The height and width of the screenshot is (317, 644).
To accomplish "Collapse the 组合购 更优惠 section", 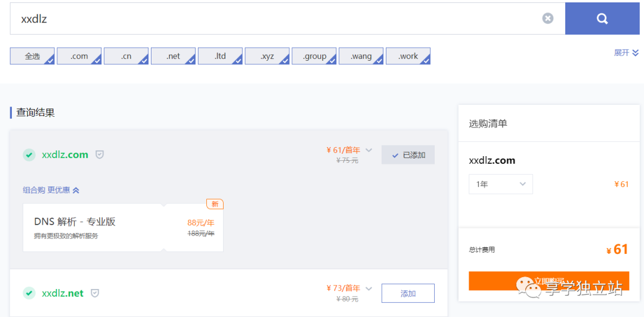I will [51, 190].
